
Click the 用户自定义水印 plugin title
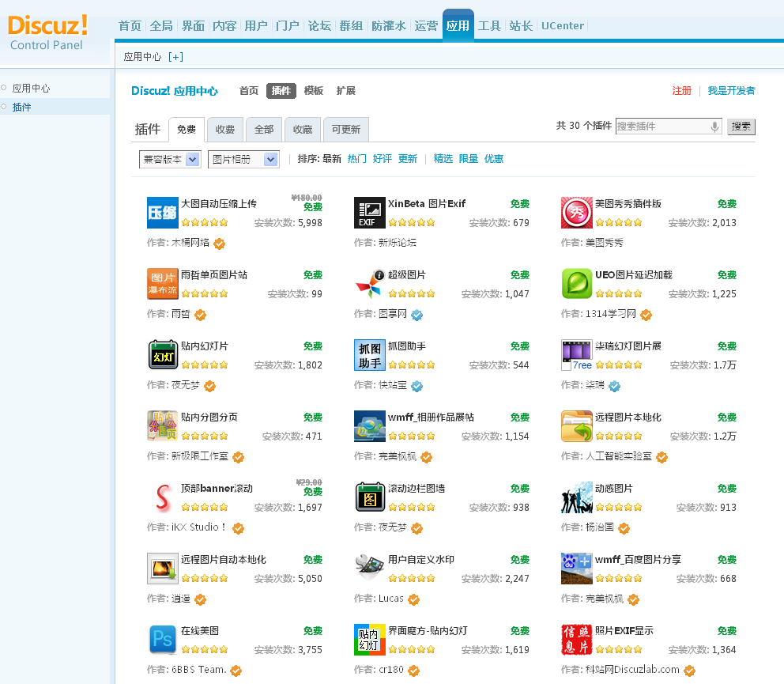(421, 559)
